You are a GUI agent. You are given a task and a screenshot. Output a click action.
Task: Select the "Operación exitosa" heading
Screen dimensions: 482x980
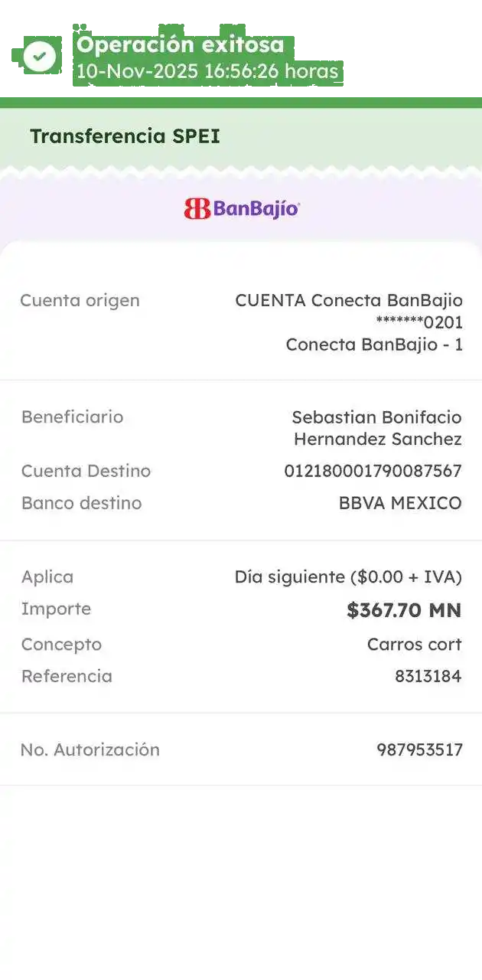coord(180,45)
